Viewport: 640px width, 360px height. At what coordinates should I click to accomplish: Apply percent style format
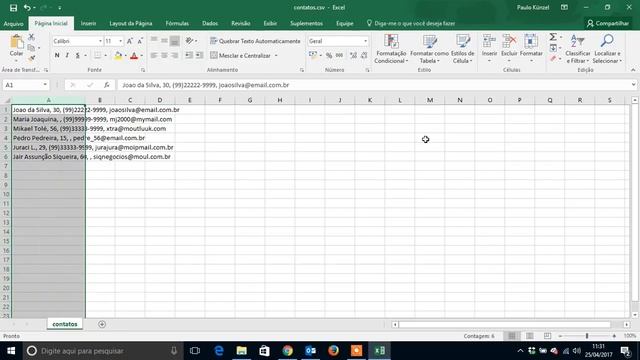pyautogui.click(x=329, y=56)
